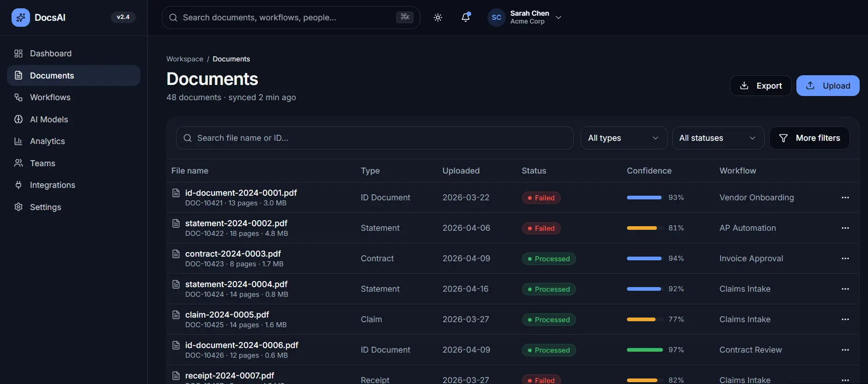
Task: Open claim-2024-0005.pdf file name
Action: pos(227,315)
